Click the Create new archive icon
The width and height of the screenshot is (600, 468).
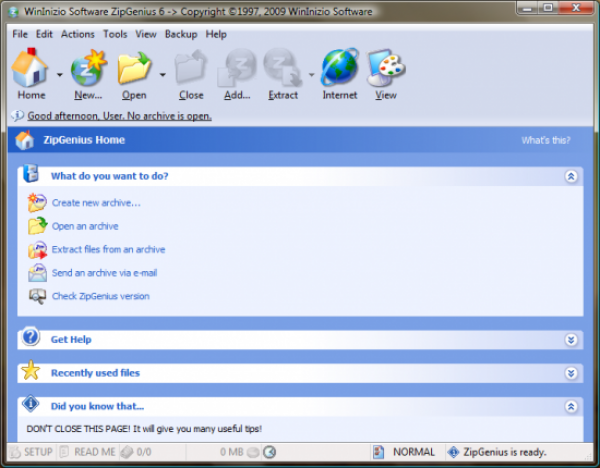37,202
